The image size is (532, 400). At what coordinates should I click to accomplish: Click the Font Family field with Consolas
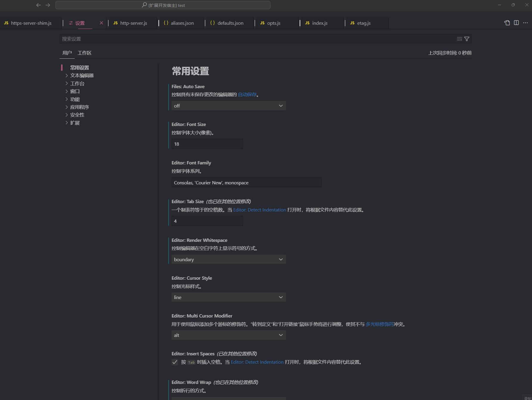click(x=247, y=183)
